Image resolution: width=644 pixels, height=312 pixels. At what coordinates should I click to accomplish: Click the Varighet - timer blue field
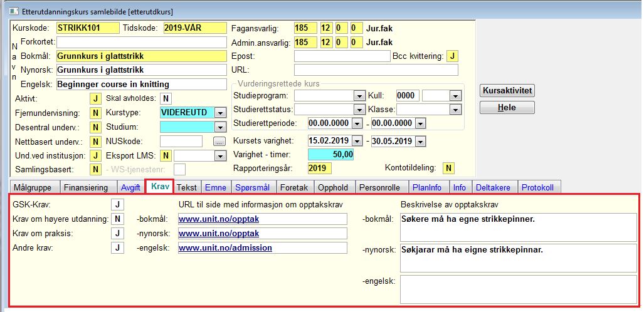coord(330,154)
